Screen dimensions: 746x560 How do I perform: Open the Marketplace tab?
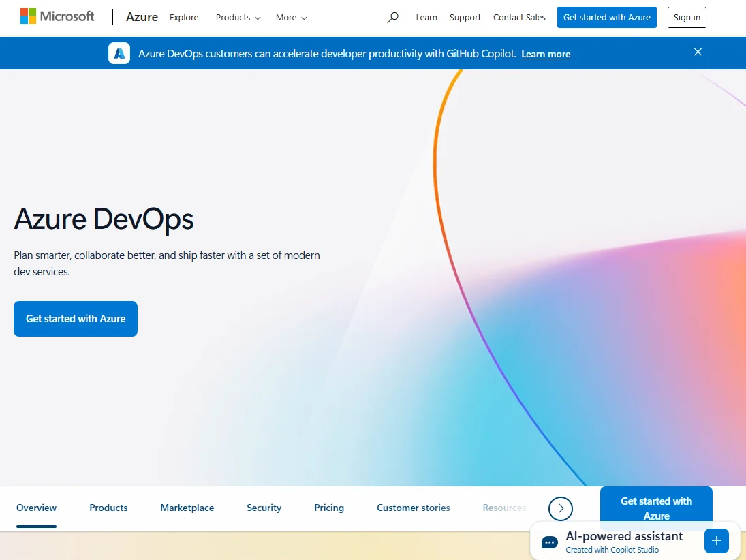tap(187, 508)
